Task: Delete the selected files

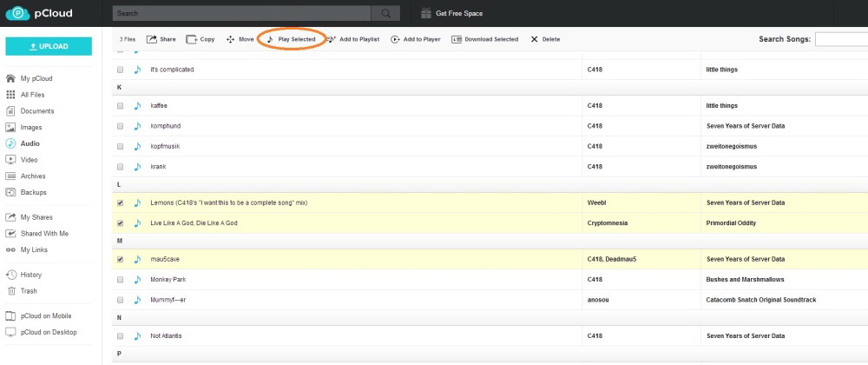Action: click(545, 39)
